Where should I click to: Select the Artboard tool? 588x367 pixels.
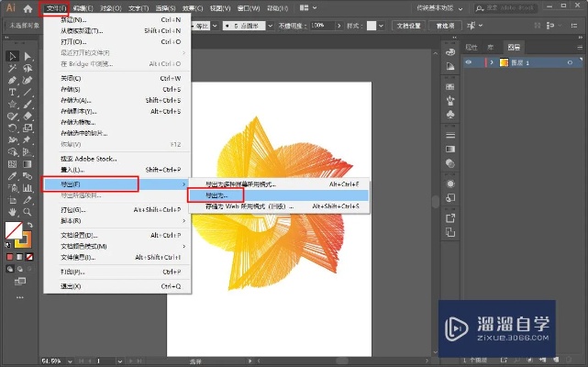pos(12,200)
